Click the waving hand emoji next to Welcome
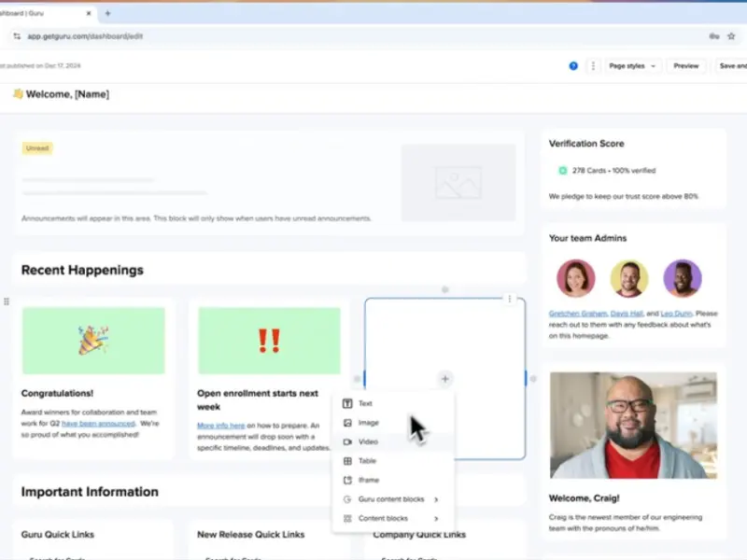This screenshot has height=560, width=747. (x=18, y=94)
